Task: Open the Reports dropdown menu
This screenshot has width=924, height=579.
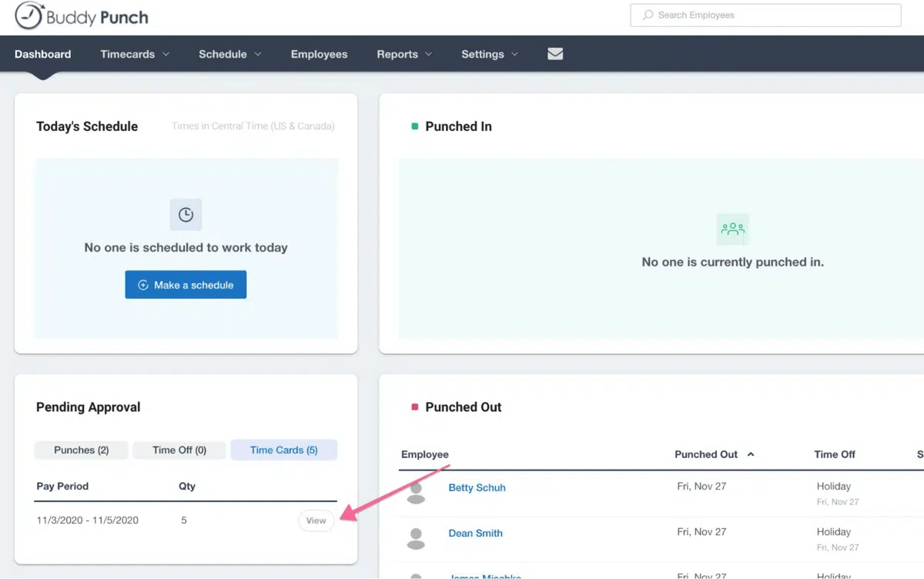Action: (x=403, y=54)
